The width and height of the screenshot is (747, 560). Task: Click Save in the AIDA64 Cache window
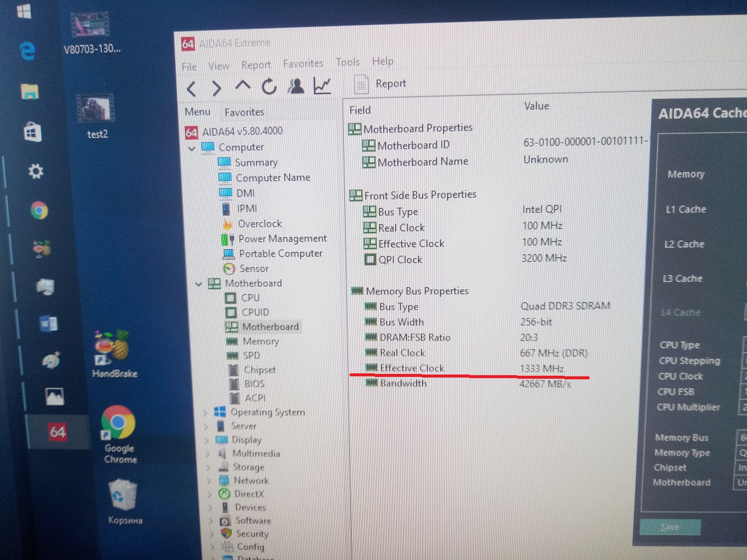pyautogui.click(x=670, y=527)
